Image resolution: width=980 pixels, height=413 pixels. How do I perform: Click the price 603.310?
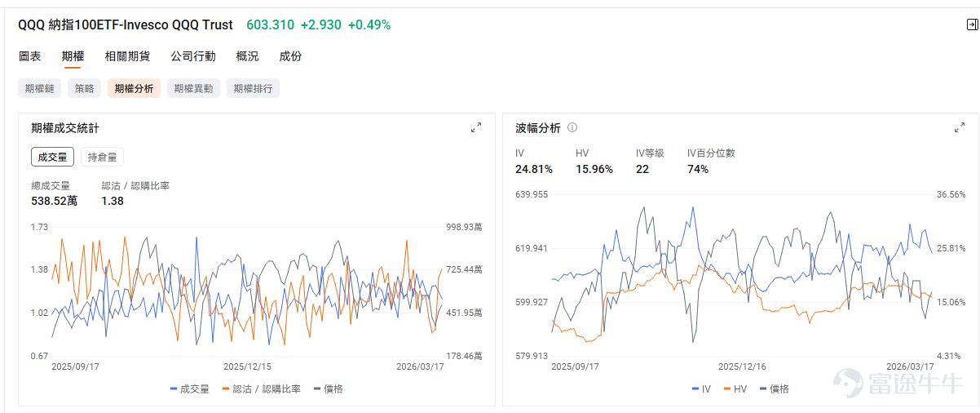270,24
